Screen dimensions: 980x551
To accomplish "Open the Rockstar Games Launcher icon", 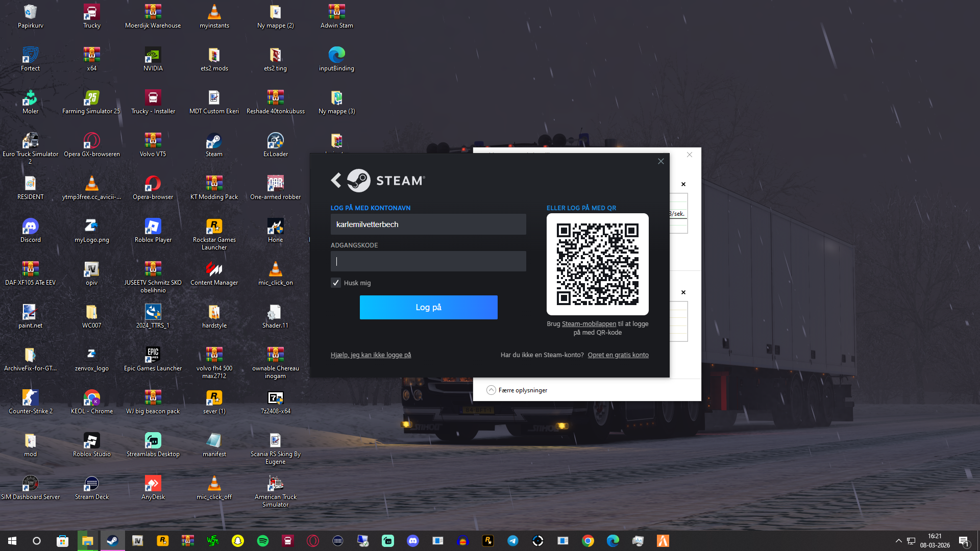I will pyautogui.click(x=214, y=227).
